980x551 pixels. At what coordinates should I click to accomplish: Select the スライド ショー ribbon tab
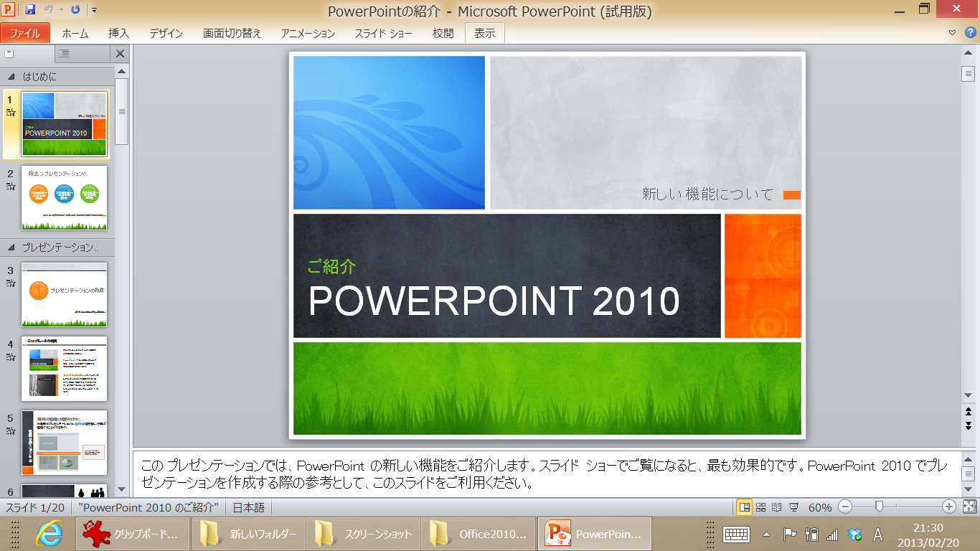click(x=383, y=33)
